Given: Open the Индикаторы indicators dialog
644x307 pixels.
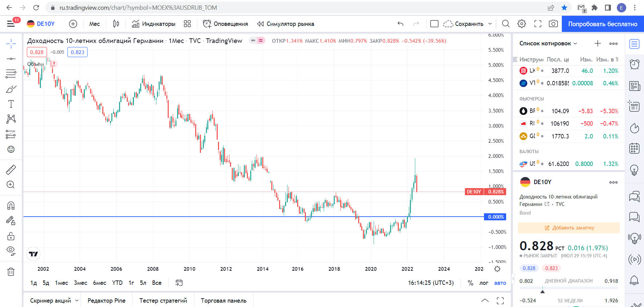Looking at the screenshot, I should point(154,24).
